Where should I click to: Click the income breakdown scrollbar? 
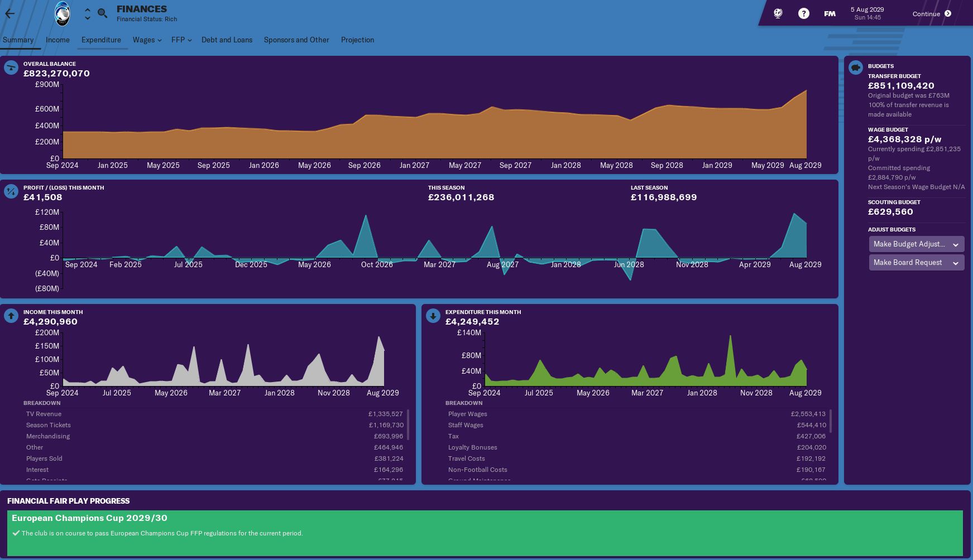pos(408,424)
